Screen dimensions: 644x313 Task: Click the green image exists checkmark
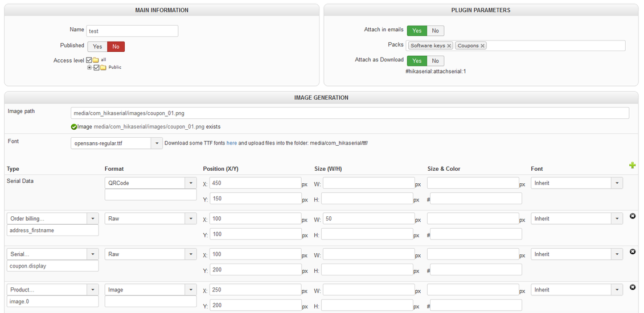tap(74, 127)
